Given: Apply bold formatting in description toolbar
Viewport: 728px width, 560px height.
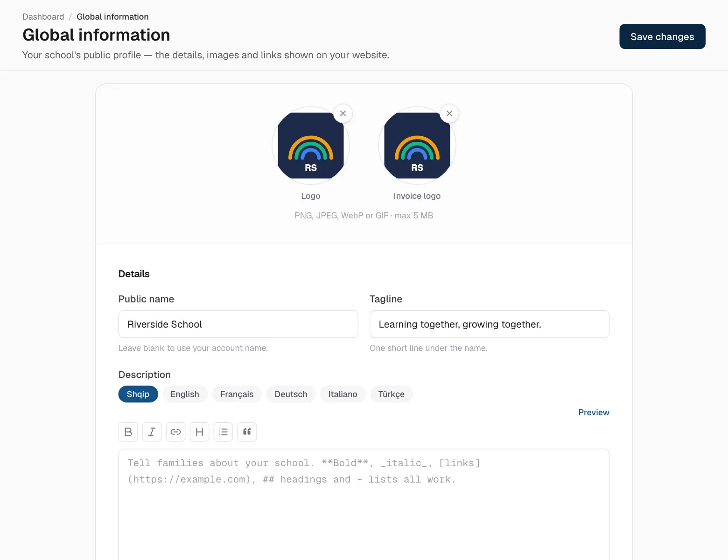Looking at the screenshot, I should coord(128,432).
